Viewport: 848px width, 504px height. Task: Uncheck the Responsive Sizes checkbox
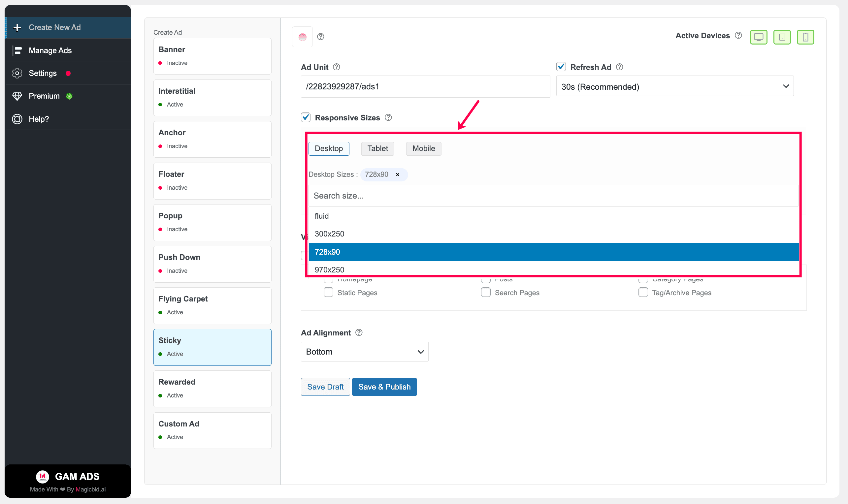(306, 117)
